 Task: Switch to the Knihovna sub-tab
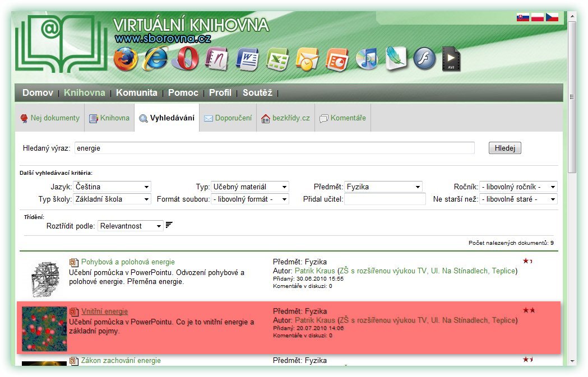click(x=109, y=118)
